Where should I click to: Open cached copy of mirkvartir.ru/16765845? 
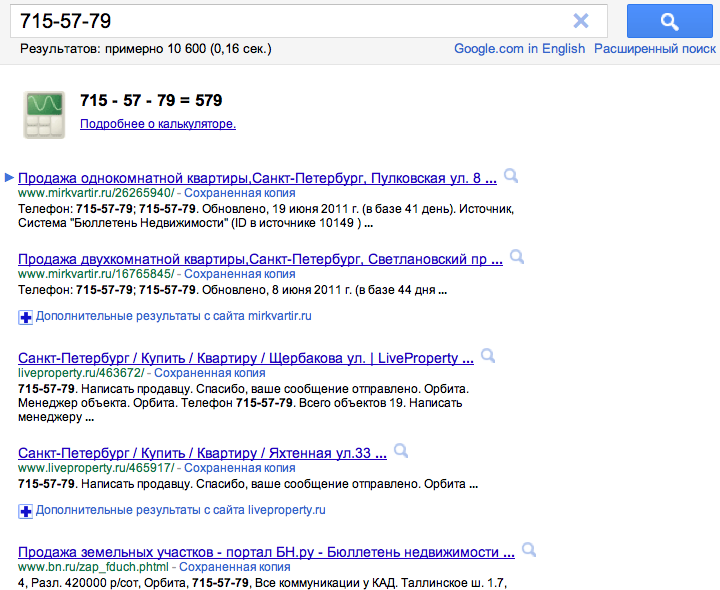[x=240, y=274]
